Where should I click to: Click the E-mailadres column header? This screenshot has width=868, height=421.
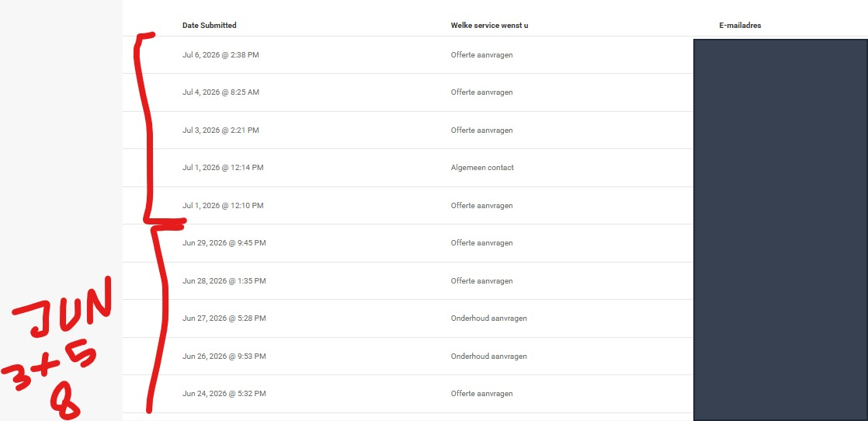[740, 26]
